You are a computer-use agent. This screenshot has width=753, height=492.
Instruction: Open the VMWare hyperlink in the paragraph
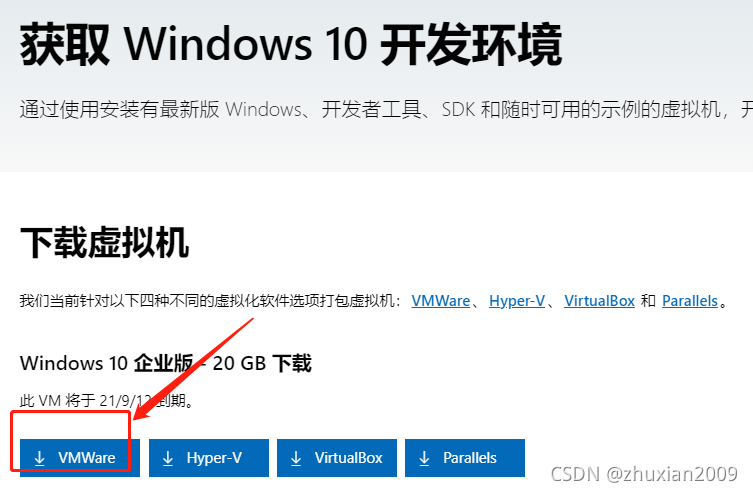point(441,301)
